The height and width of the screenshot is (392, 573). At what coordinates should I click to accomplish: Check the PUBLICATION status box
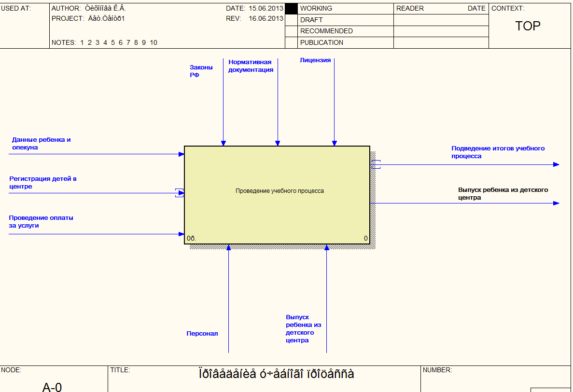pyautogui.click(x=291, y=42)
